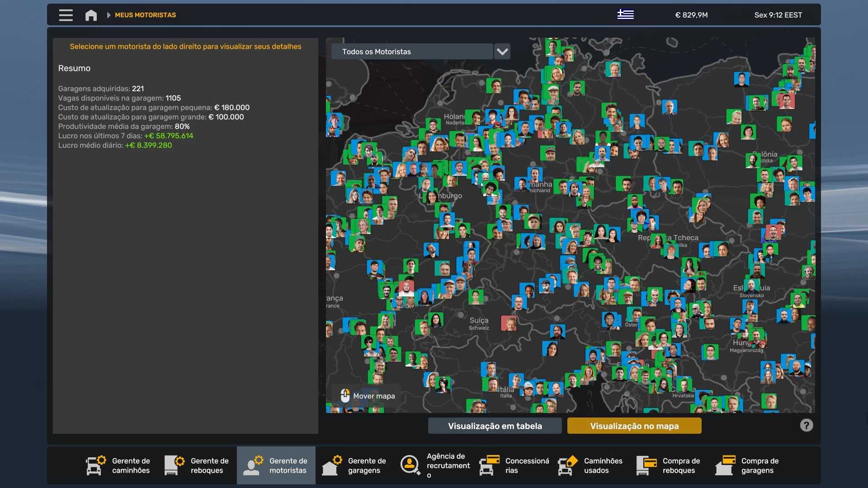Click the Todos os Motoristas filter box
The image size is (868, 488).
point(411,52)
